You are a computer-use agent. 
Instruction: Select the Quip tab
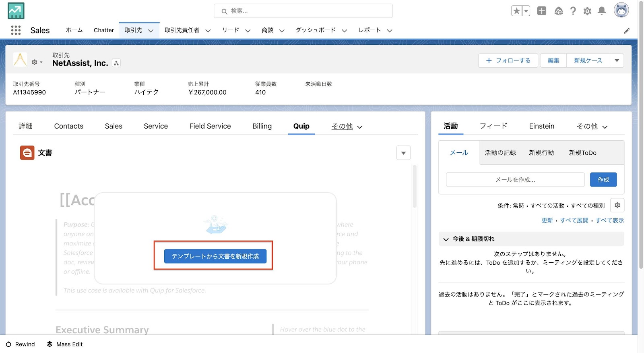301,126
